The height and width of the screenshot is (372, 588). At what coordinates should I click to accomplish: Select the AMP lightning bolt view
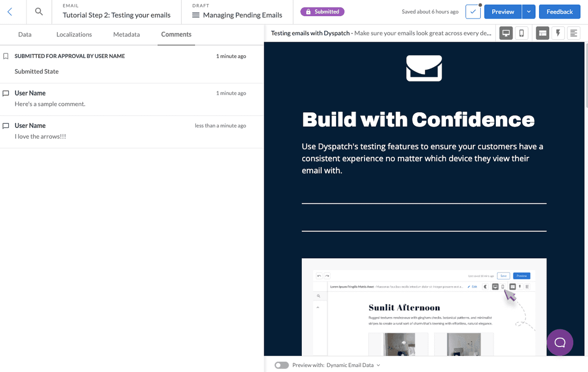pos(558,33)
